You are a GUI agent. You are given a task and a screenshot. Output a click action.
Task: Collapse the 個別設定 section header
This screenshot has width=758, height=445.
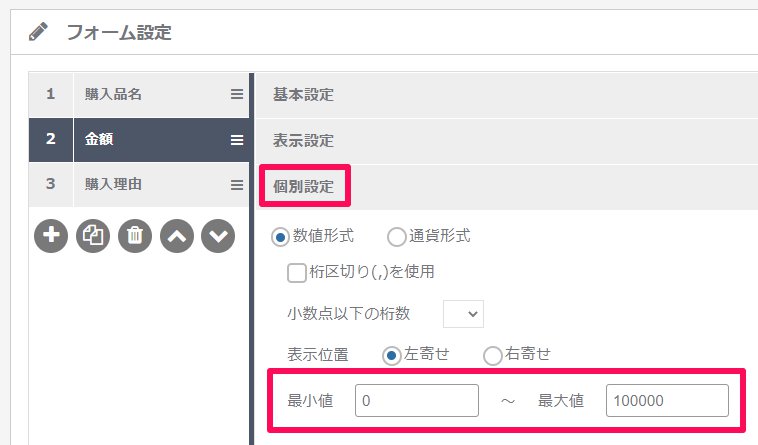(506, 187)
